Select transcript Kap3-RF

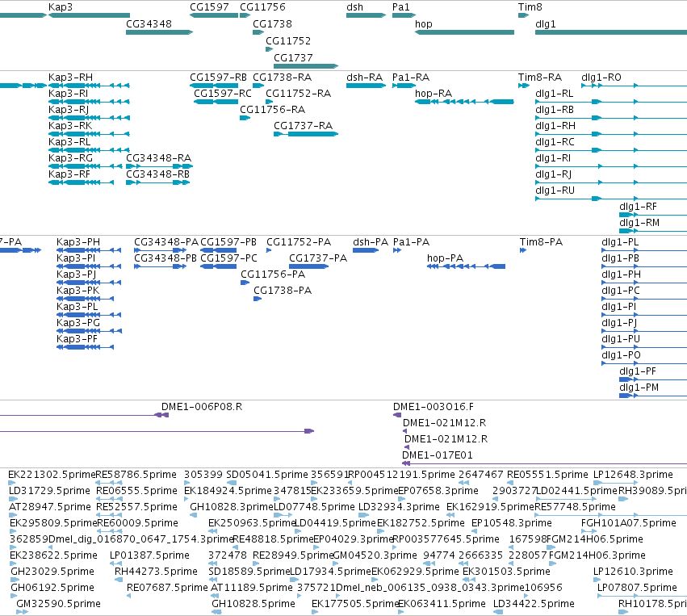pyautogui.click(x=81, y=182)
